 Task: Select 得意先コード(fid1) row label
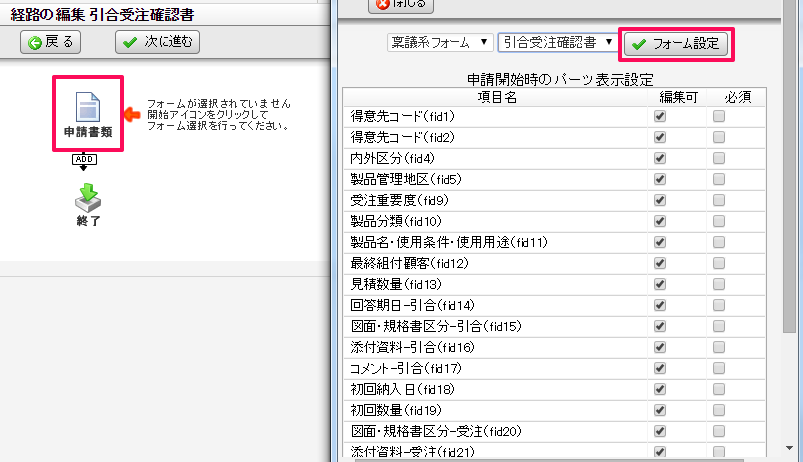tap(403, 116)
